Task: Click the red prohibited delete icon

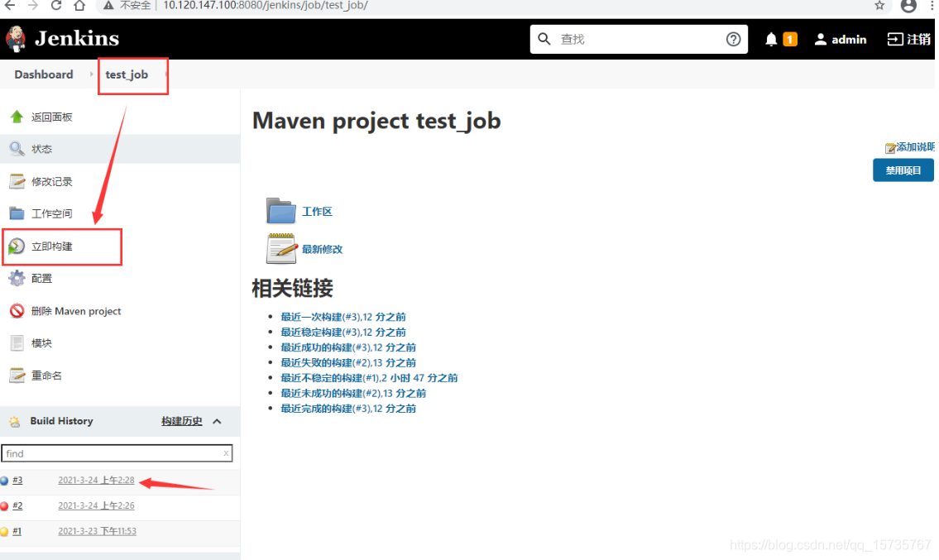Action: coord(17,311)
